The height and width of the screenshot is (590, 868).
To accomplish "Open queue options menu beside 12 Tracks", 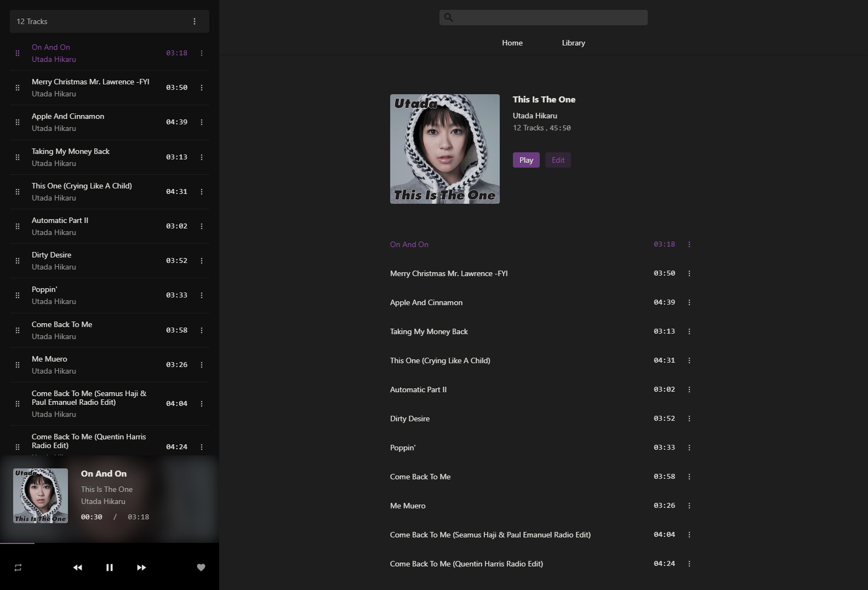I will (x=195, y=21).
